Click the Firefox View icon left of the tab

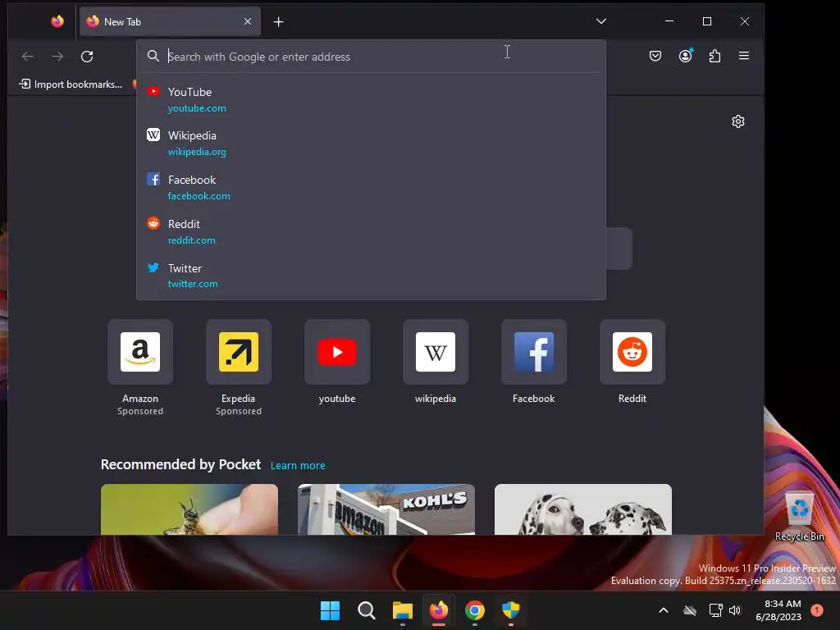click(x=57, y=21)
